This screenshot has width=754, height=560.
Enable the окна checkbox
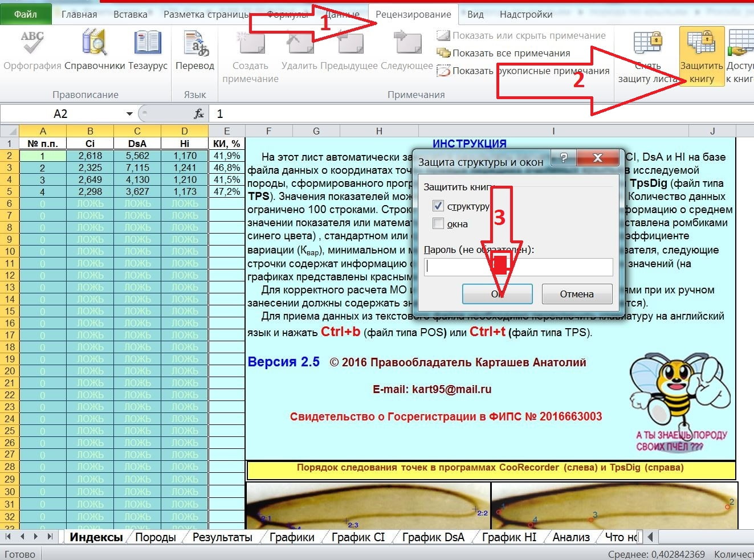[x=438, y=224]
